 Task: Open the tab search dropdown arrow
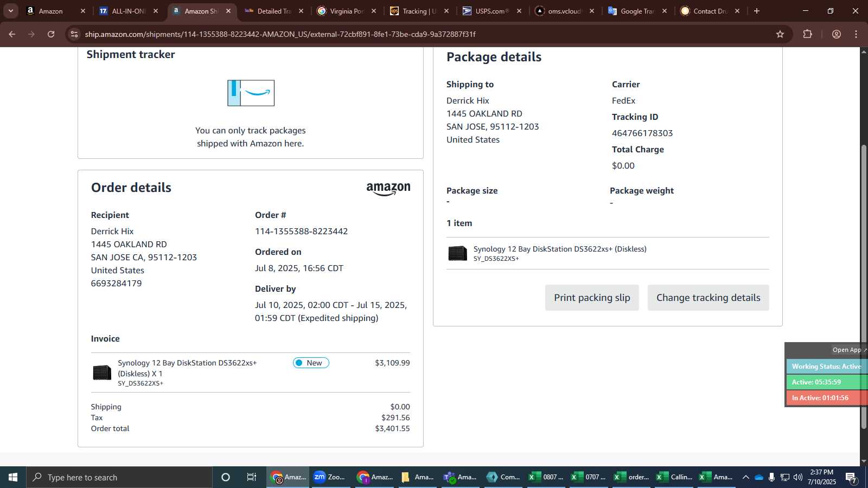tap(11, 11)
